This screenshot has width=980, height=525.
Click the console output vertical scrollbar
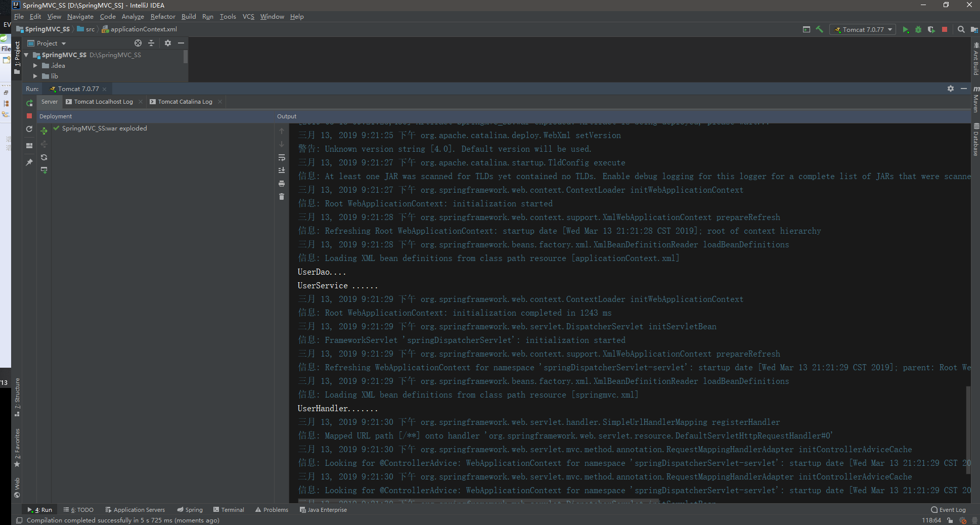(968, 430)
